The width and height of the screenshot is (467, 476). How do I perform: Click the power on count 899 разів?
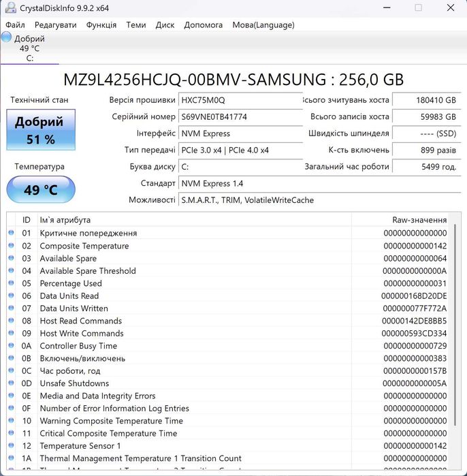point(426,150)
